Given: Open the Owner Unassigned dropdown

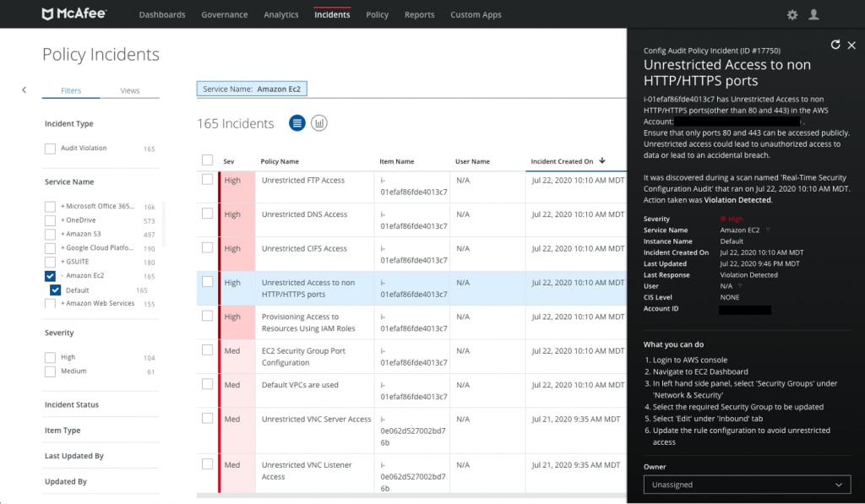Looking at the screenshot, I should click(747, 485).
